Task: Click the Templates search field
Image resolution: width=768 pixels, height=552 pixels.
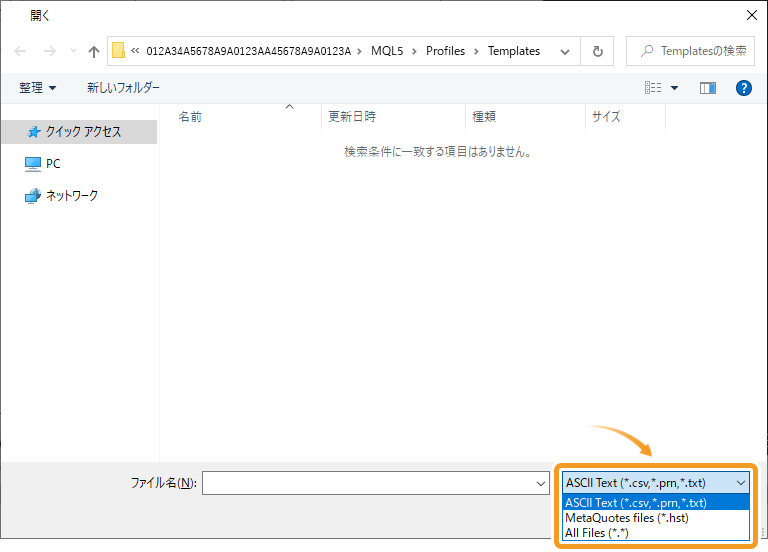Action: click(690, 51)
